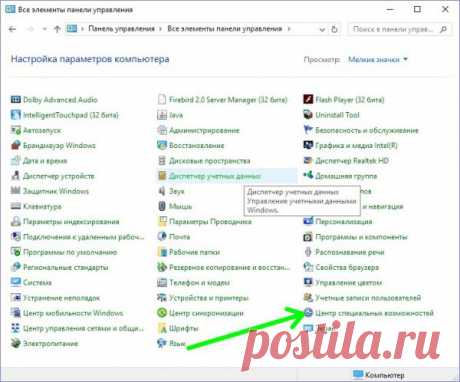Open Брандмауэр Windows icon

click(16, 145)
